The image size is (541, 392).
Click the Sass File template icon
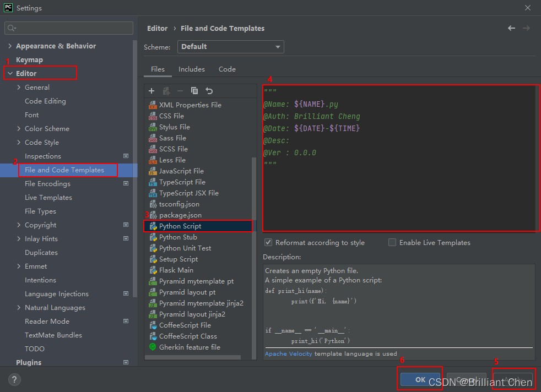(153, 138)
